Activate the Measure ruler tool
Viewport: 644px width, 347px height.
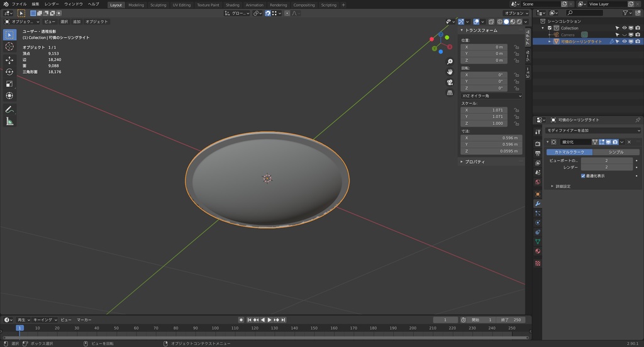(9, 122)
